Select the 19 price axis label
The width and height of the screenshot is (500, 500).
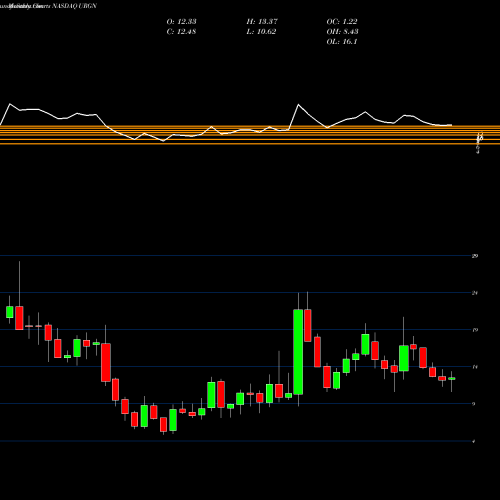[x=475, y=330]
